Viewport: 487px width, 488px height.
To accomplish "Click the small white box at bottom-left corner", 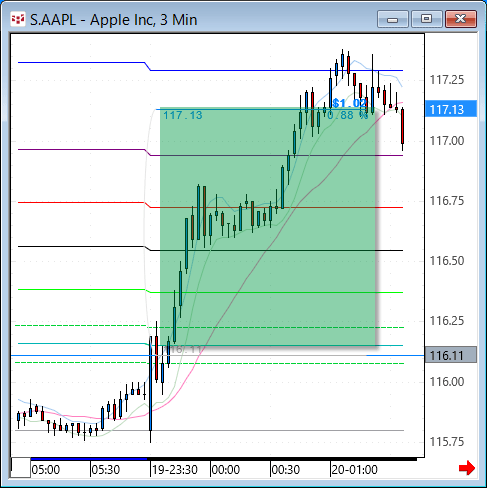I will (x=21, y=468).
